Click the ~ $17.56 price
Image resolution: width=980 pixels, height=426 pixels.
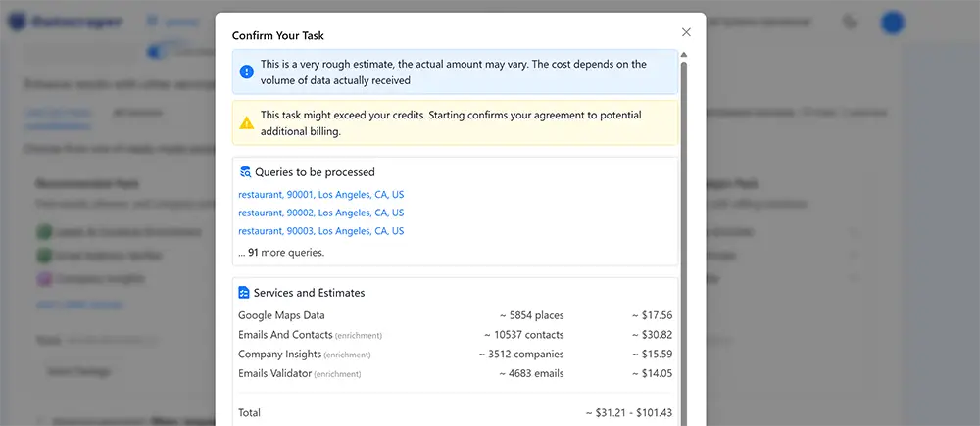point(652,315)
